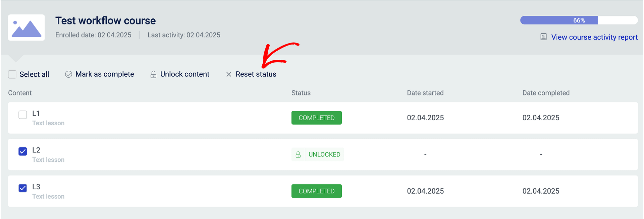Click the lock icon inside the UNLOCKED badge
This screenshot has width=644, height=219.
[x=299, y=154]
